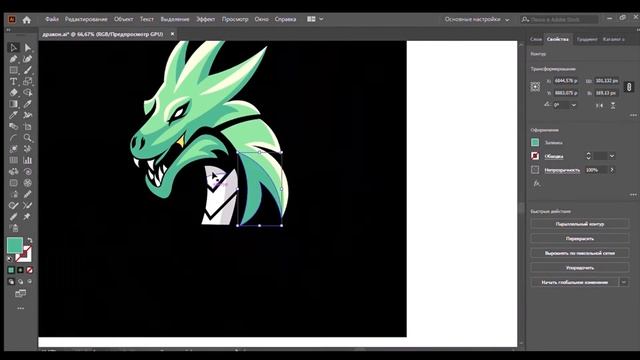The width and height of the screenshot is (640, 360).
Task: Select the Eraser tool
Action: point(13,93)
